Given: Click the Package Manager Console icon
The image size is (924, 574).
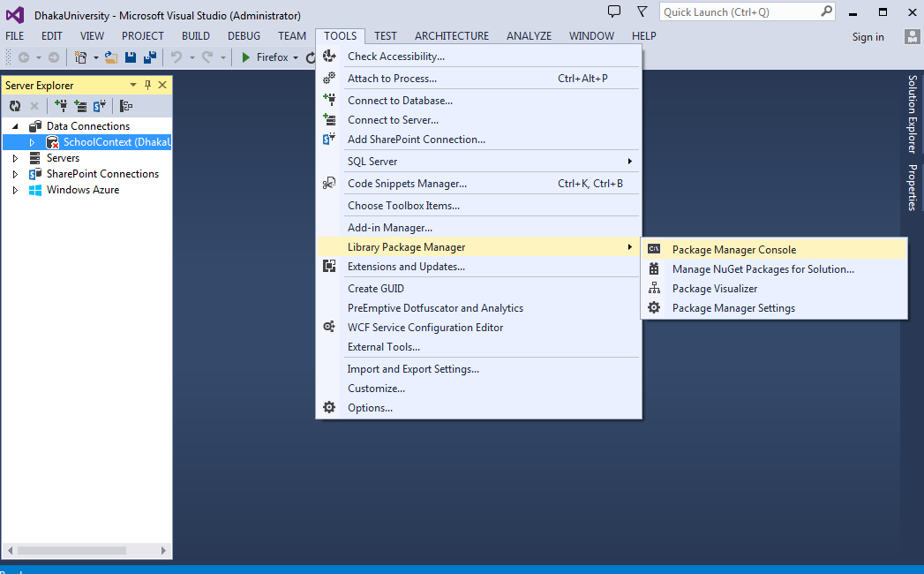Looking at the screenshot, I should [x=654, y=249].
